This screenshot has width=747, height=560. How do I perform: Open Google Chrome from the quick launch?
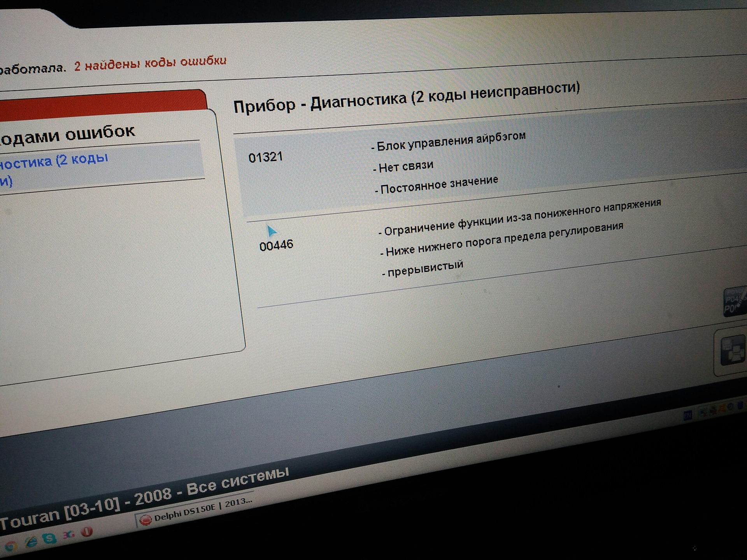coord(11,547)
